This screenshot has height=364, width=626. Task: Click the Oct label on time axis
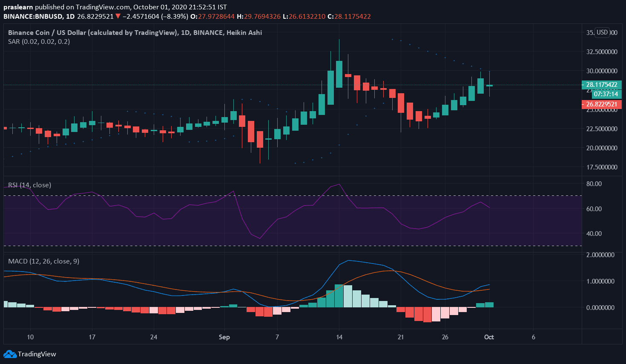pyautogui.click(x=489, y=337)
